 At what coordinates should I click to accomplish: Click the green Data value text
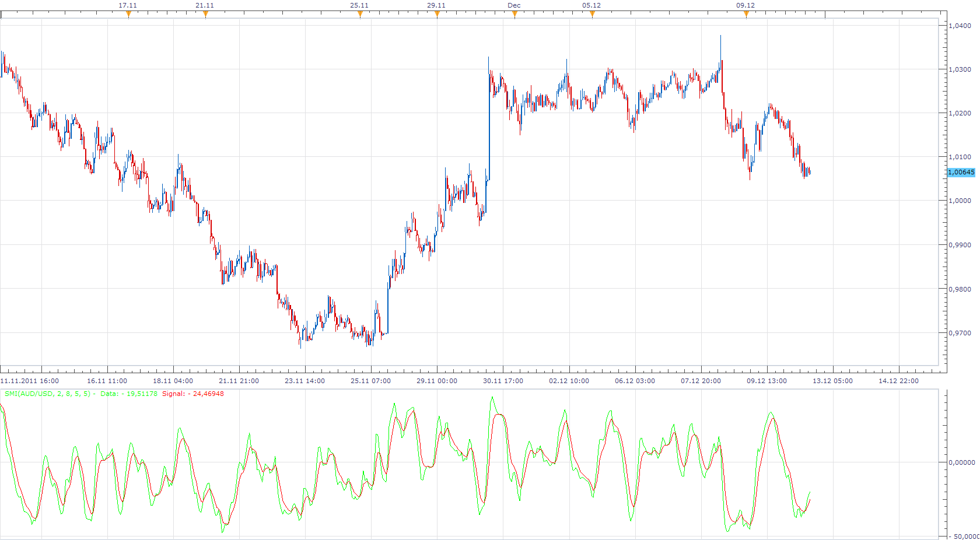point(129,394)
